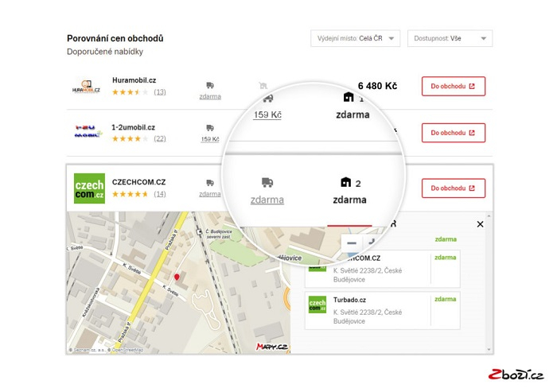
Task: Zoom out the map with minus button
Action: click(352, 243)
